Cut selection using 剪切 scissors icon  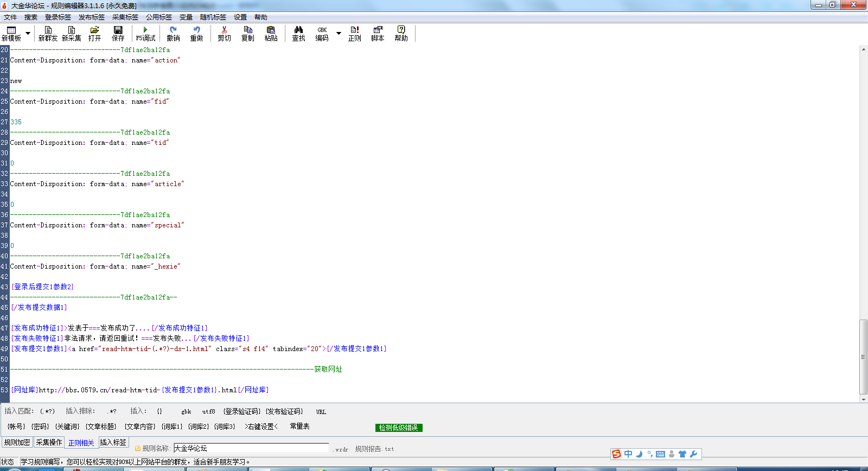point(224,34)
